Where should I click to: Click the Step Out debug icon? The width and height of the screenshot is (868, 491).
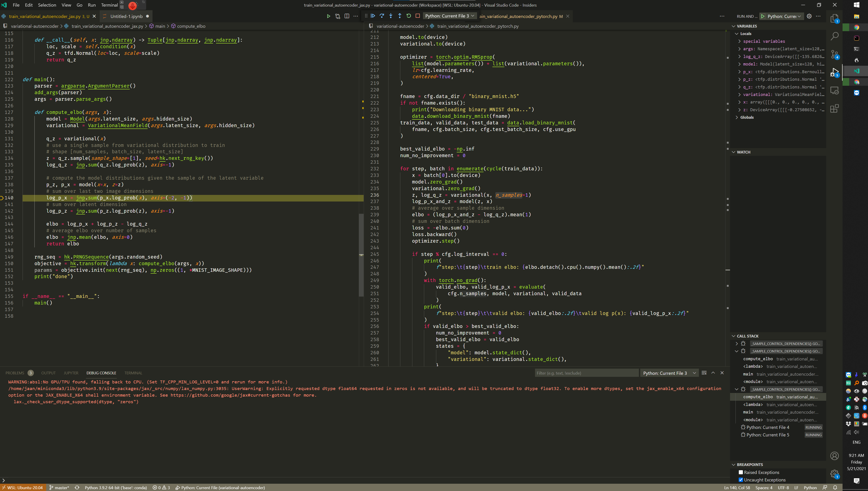click(400, 16)
